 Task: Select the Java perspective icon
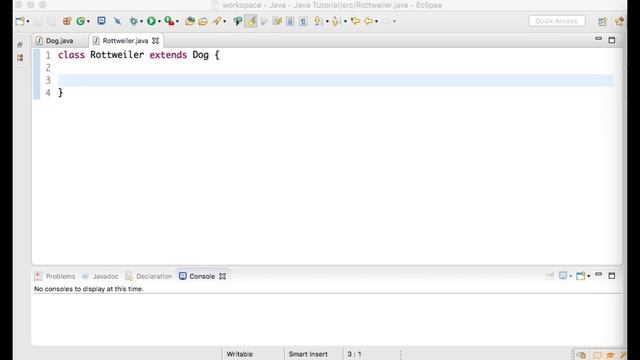[620, 21]
